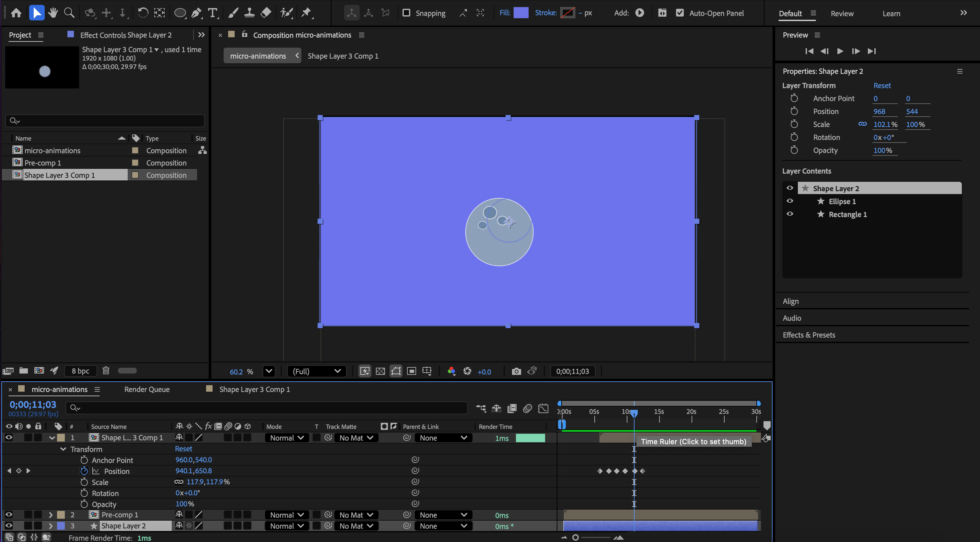
Task: Select the Ellipse shape tool
Action: [180, 13]
